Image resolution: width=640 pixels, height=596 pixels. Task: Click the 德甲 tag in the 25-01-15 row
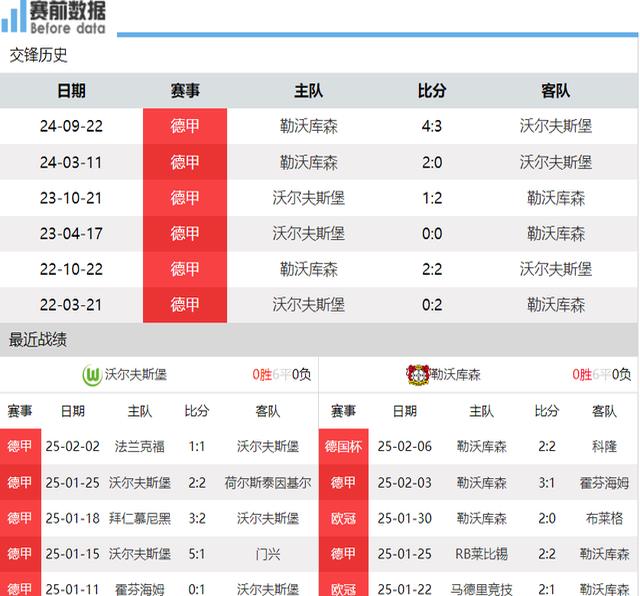pyautogui.click(x=20, y=554)
